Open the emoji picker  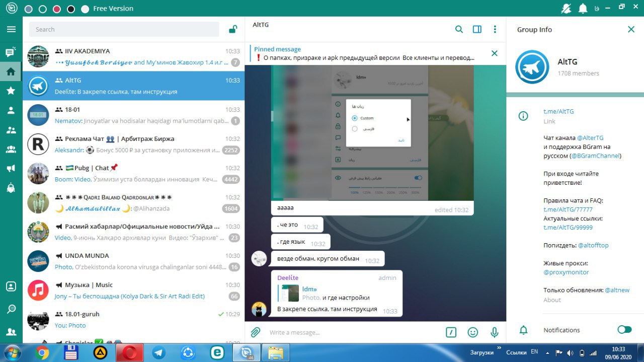tap(472, 332)
